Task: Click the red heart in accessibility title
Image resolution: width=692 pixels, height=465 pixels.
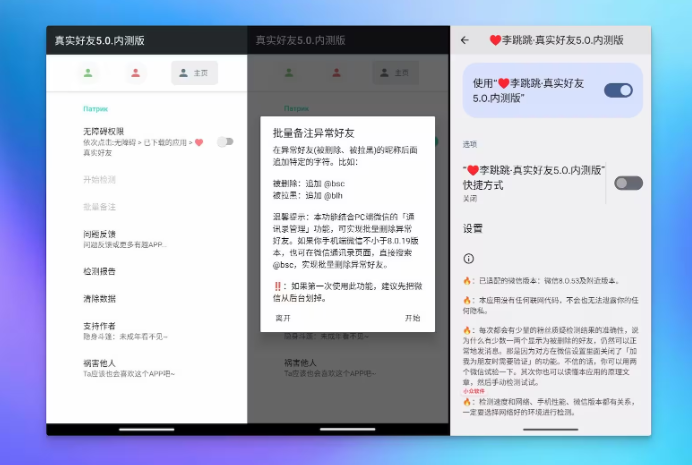Action: click(495, 40)
